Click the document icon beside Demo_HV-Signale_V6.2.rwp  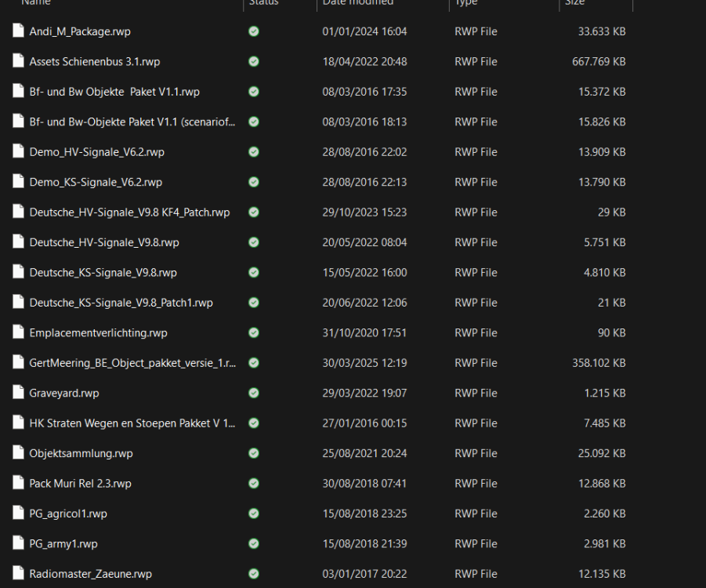coord(18,152)
